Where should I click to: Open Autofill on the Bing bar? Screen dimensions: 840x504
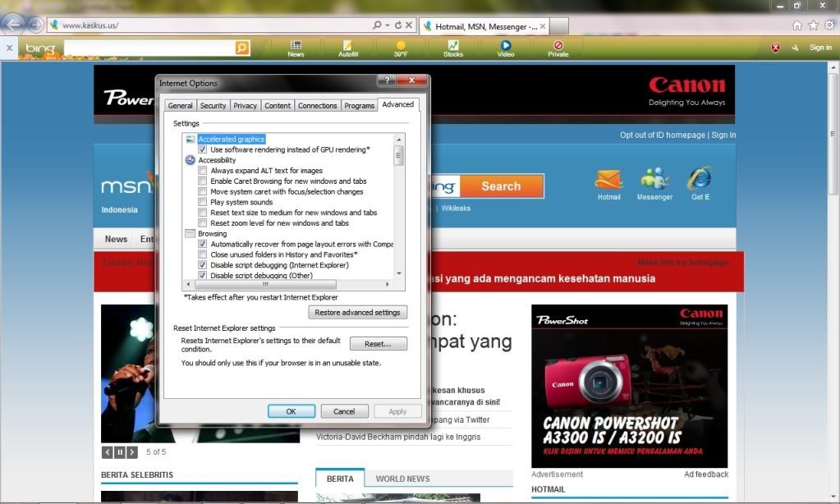click(x=348, y=48)
